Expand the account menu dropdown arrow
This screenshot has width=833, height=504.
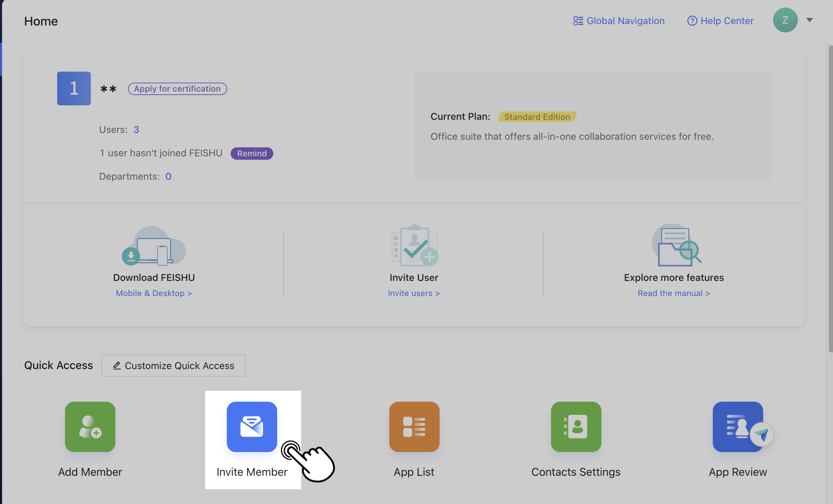pyautogui.click(x=809, y=20)
